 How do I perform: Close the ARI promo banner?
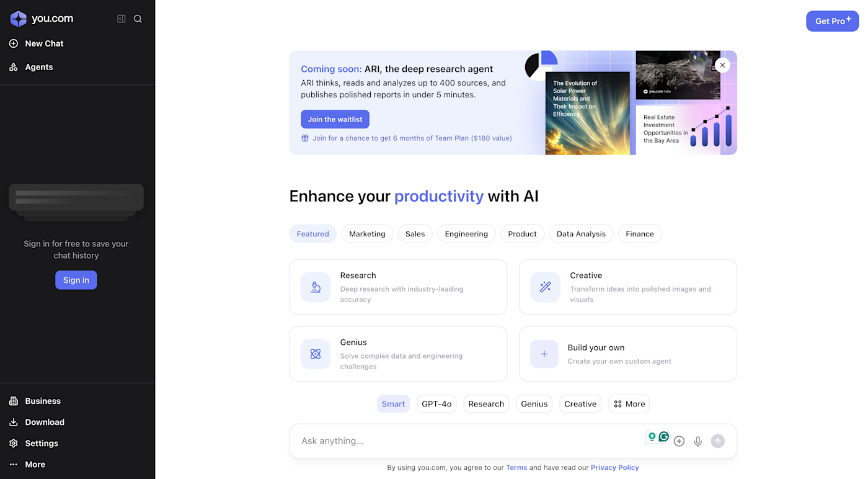tap(722, 65)
